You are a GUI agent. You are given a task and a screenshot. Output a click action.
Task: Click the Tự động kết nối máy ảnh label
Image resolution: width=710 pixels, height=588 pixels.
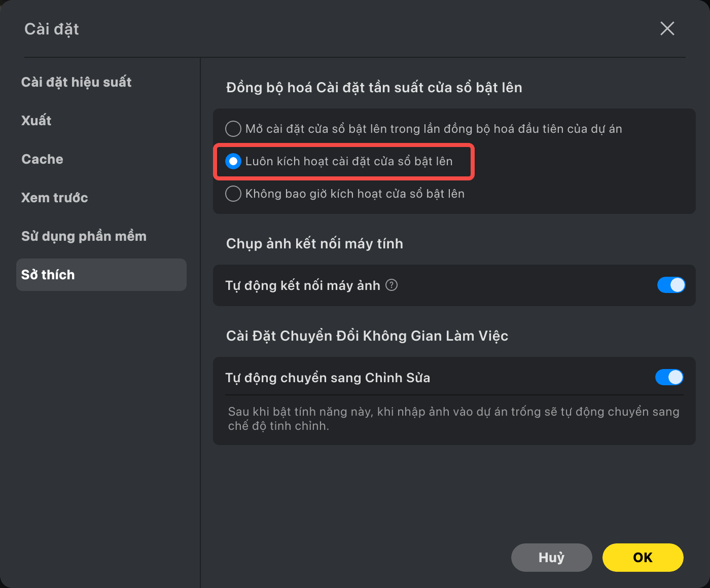point(303,285)
